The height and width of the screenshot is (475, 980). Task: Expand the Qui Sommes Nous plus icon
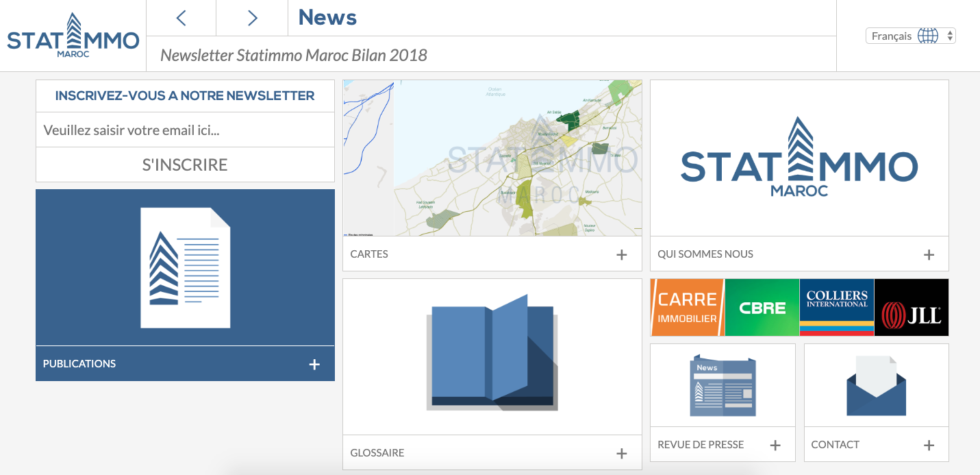pyautogui.click(x=929, y=254)
